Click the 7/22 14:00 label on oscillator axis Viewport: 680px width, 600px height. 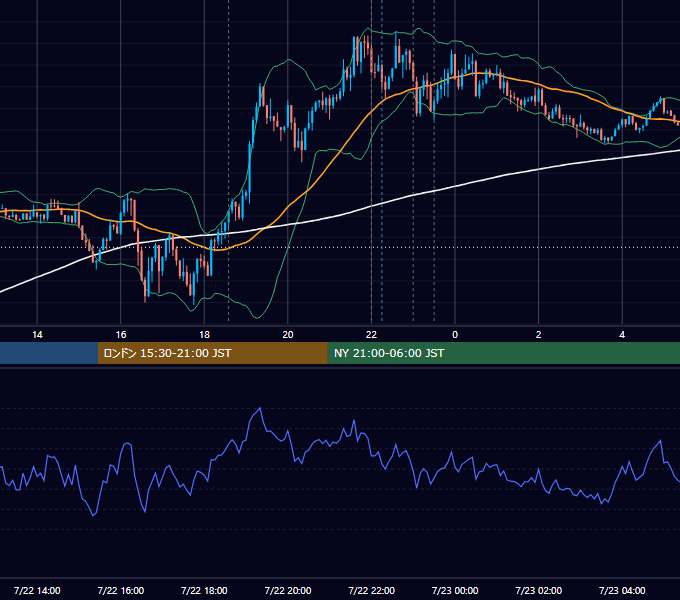[x=37, y=590]
